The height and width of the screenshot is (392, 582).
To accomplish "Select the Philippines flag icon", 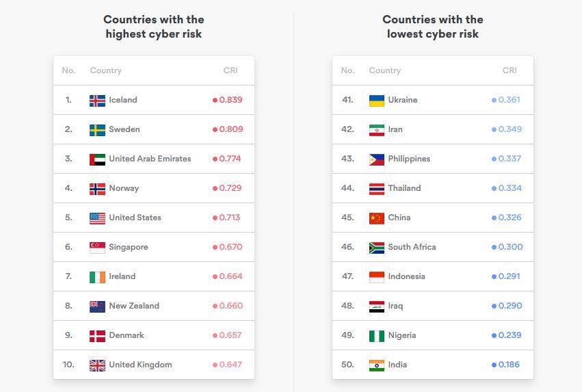I will pos(376,159).
